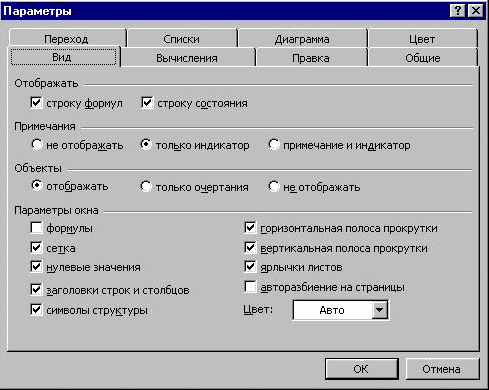The width and height of the screenshot is (489, 390).
Task: Click the help question mark icon
Action: (458, 11)
